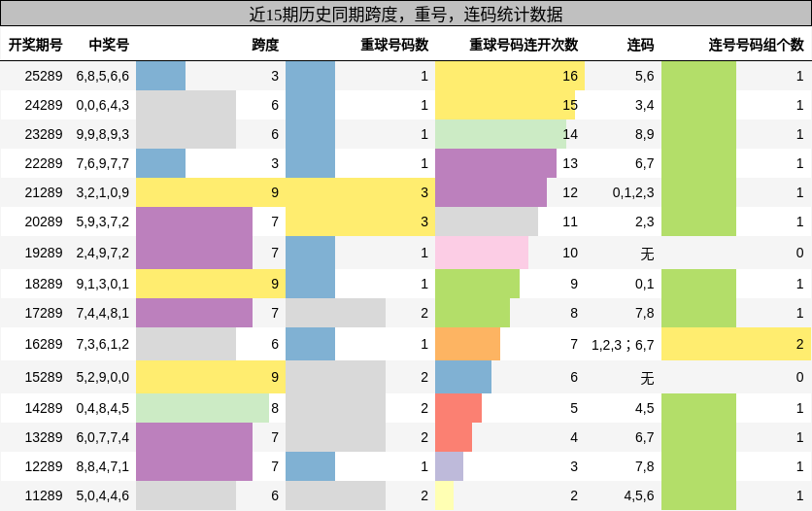This screenshot has width=812, height=511.
Task: Click the yellow bar valued 16
Action: pyautogui.click(x=510, y=76)
